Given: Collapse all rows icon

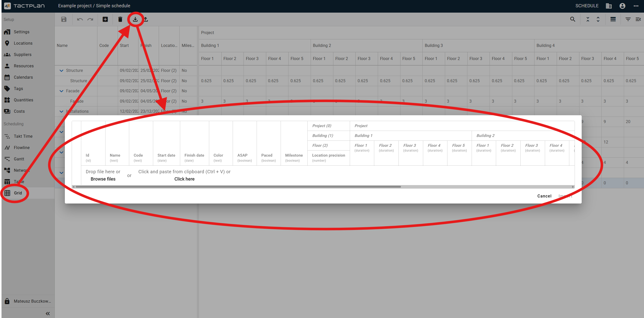Looking at the screenshot, I should [x=588, y=19].
